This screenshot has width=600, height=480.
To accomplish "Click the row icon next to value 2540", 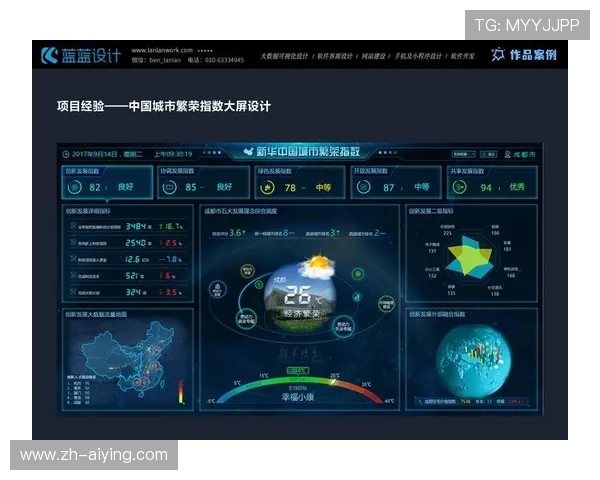I will [73, 242].
